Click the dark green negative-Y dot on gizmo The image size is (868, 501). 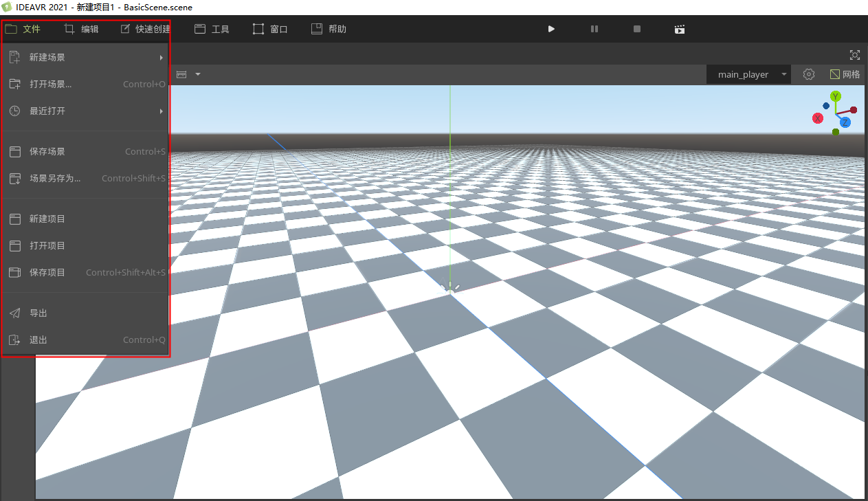(836, 132)
